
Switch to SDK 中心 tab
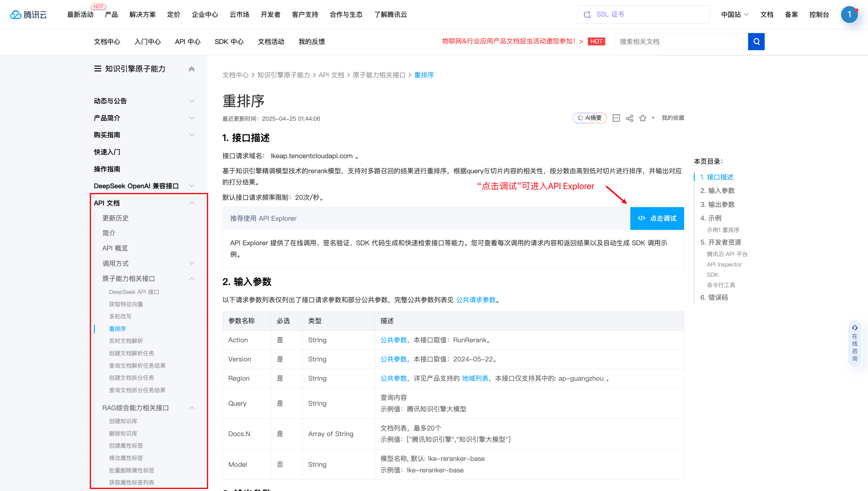pyautogui.click(x=229, y=42)
